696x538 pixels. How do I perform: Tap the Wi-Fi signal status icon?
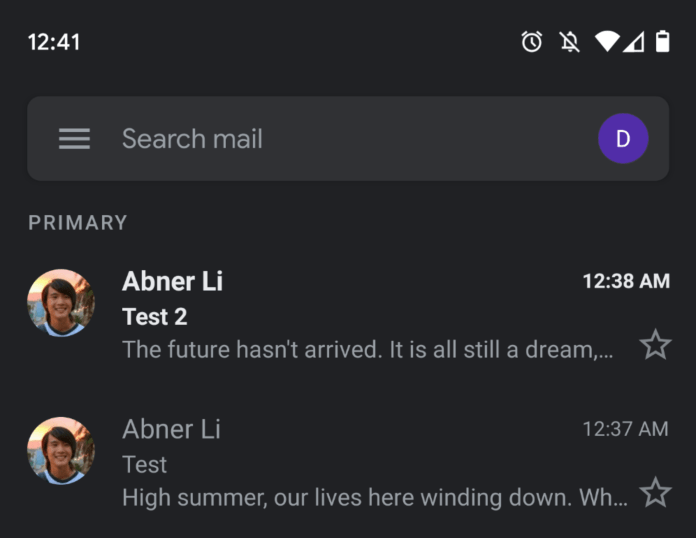[607, 42]
